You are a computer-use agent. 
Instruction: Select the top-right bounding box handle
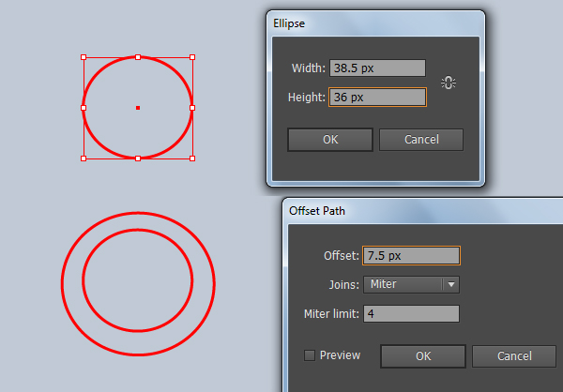[192, 57]
